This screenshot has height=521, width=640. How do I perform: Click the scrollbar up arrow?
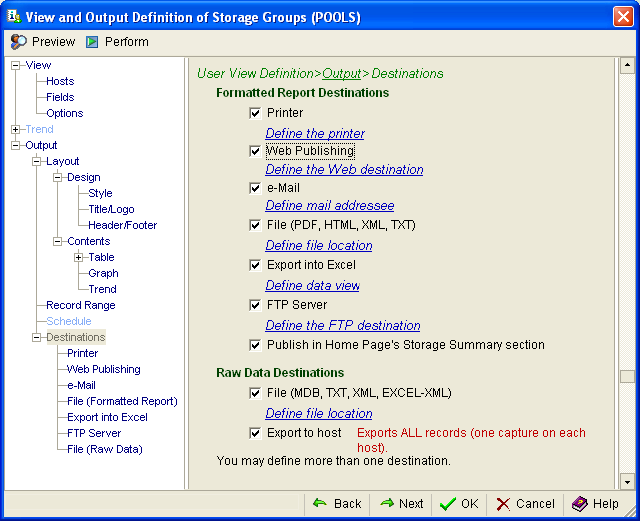627,65
